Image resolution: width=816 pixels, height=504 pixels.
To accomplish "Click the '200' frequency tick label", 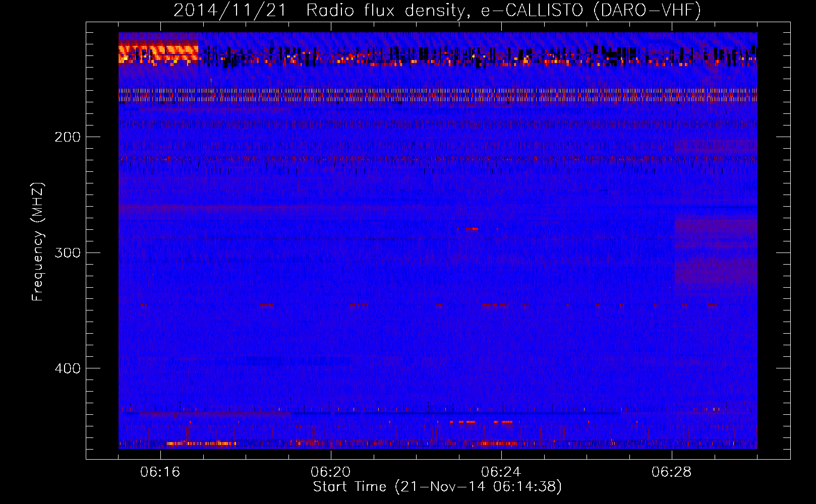I will [x=68, y=137].
